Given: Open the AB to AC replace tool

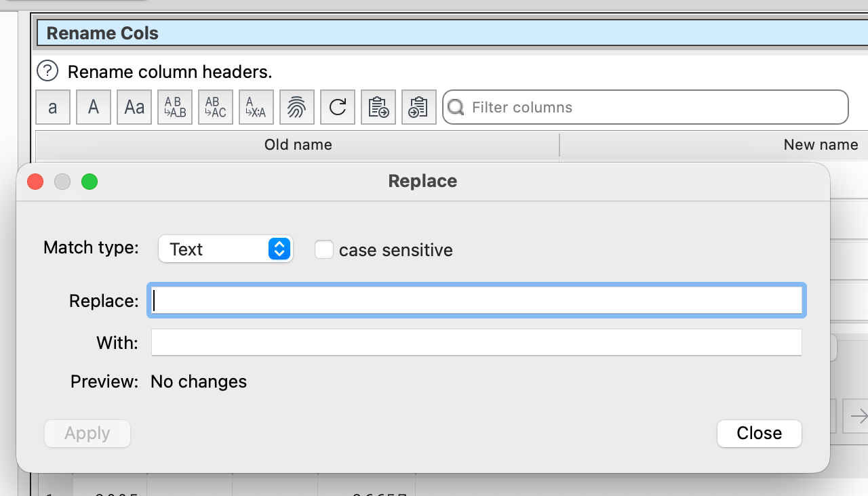Looking at the screenshot, I should (216, 108).
